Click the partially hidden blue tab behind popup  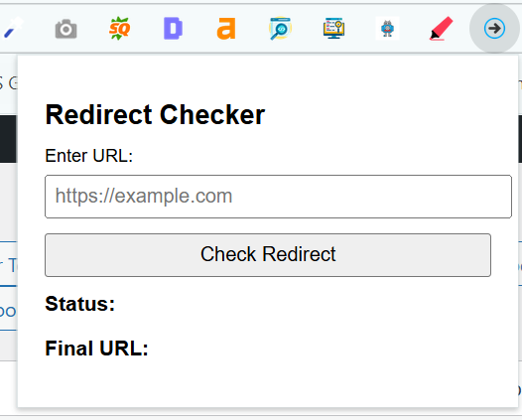pos(8,264)
